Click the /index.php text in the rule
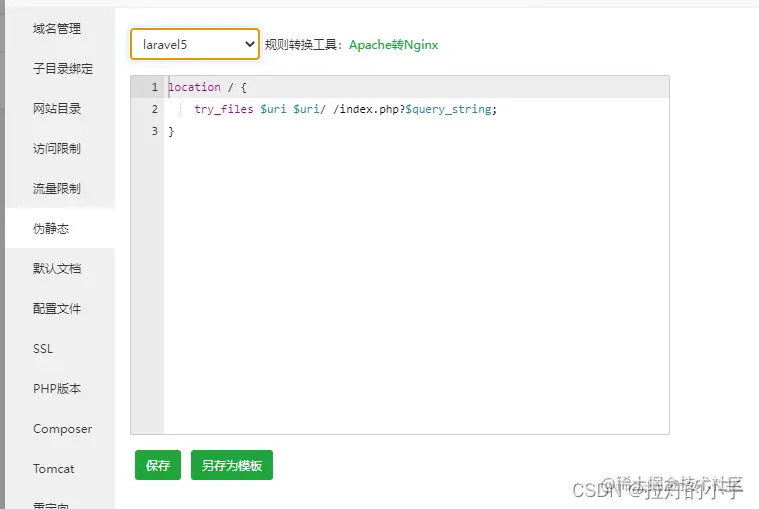This screenshot has height=509, width=759. (x=365, y=109)
